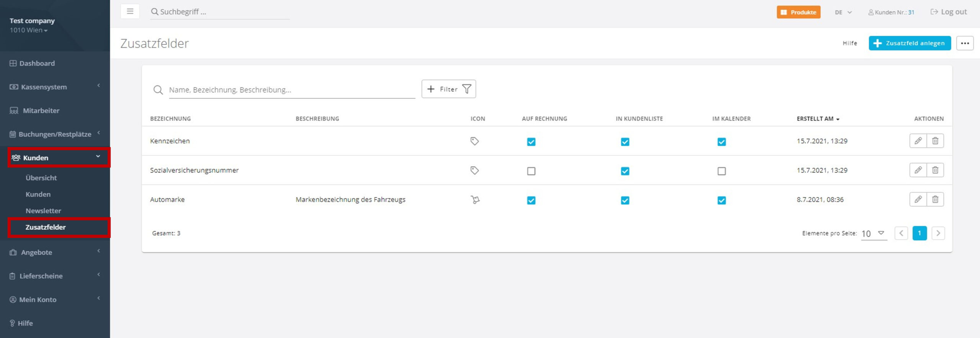Uncheck Im Kalender for Kennzeichen
This screenshot has height=338, width=980.
click(x=722, y=142)
